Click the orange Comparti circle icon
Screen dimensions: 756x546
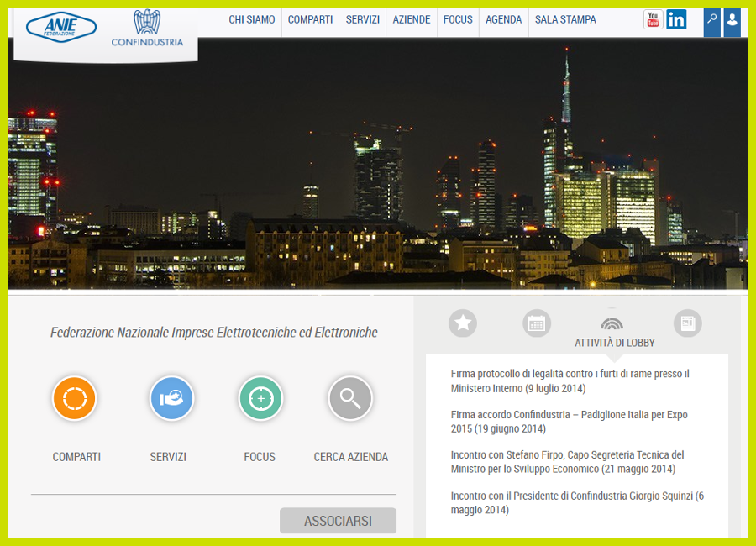pyautogui.click(x=74, y=398)
